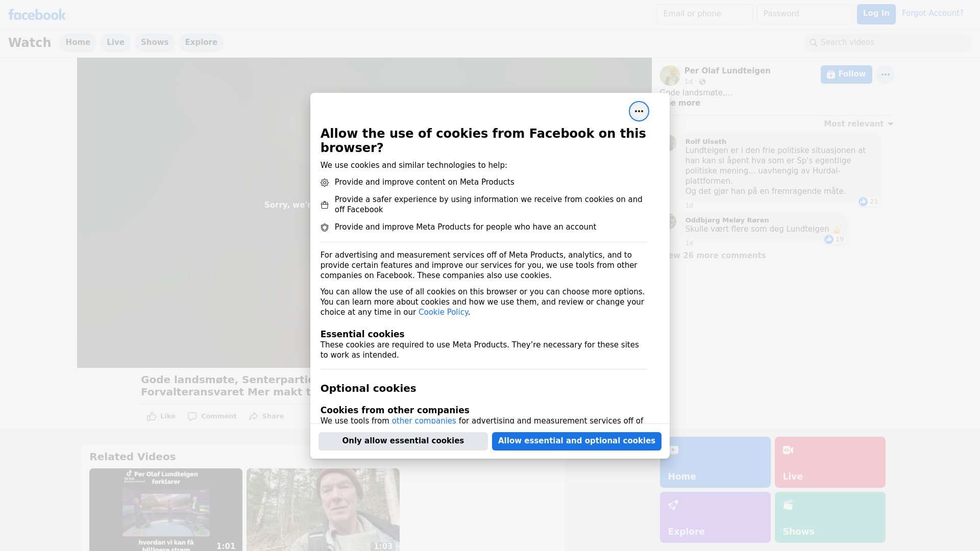Click the video title Gode landsmøte
Viewport: 980px width, 551px height.
(226, 386)
